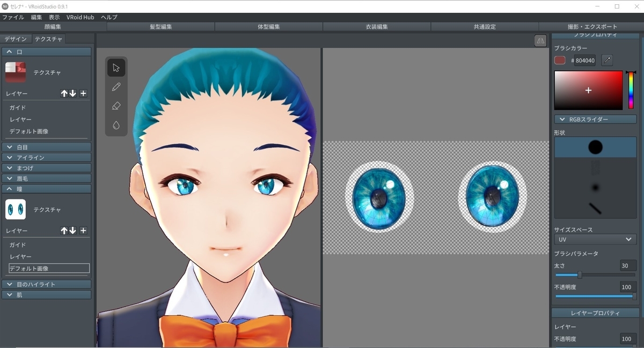
Task: Click the eyedropper color picker icon
Action: point(607,60)
